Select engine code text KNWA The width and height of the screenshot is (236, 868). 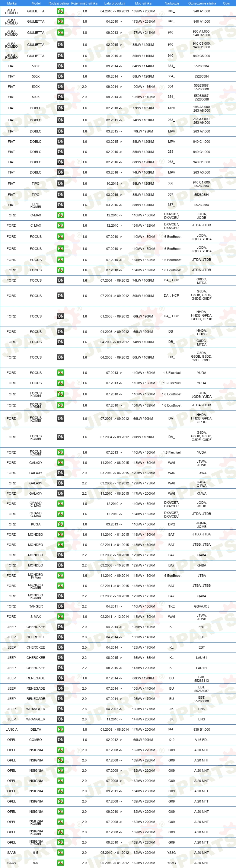tap(202, 493)
